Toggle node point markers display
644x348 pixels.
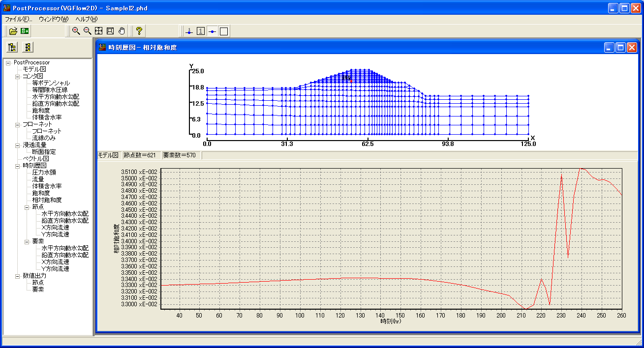click(x=212, y=31)
